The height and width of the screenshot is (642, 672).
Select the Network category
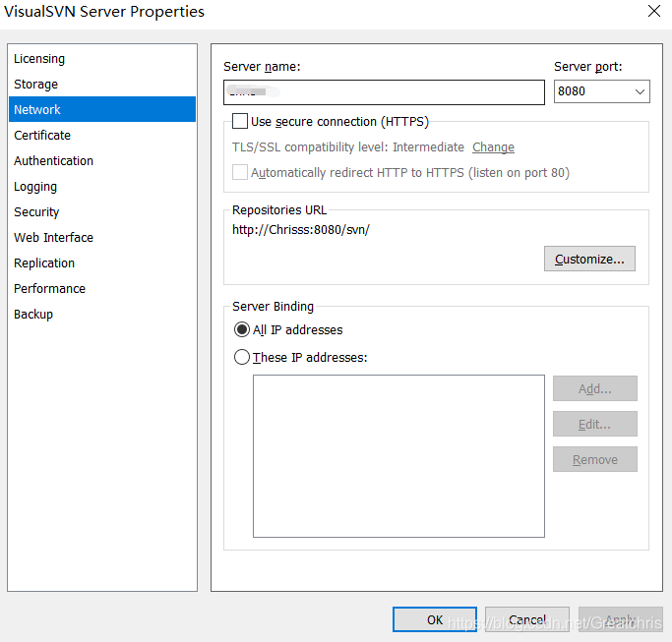click(102, 109)
